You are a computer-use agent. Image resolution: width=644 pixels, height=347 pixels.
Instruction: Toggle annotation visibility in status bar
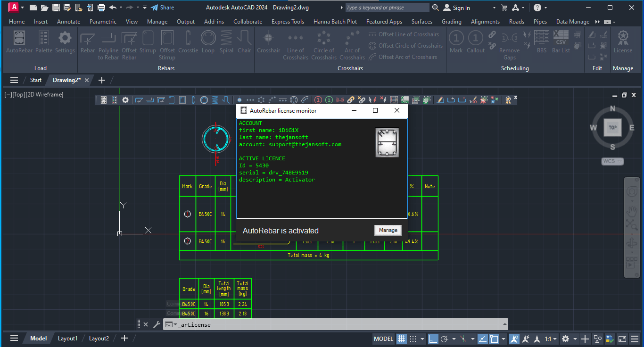514,339
